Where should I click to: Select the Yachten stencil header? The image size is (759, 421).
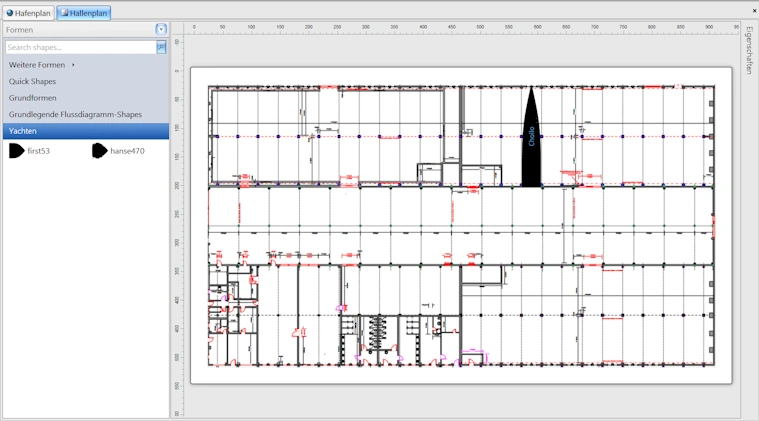(86, 131)
